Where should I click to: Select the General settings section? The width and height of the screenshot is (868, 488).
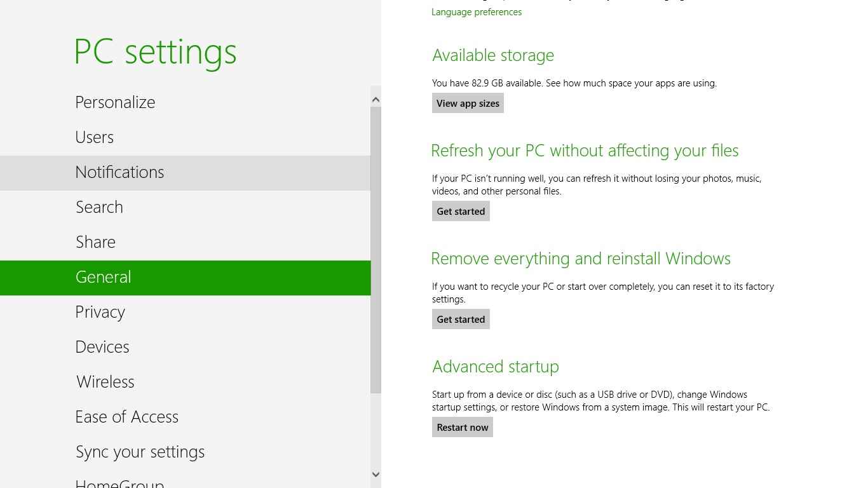103,276
